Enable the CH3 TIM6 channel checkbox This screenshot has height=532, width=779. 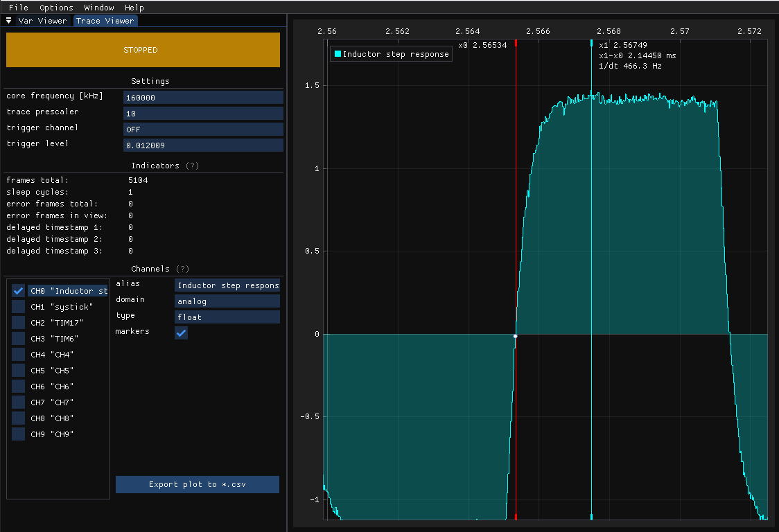(x=19, y=339)
